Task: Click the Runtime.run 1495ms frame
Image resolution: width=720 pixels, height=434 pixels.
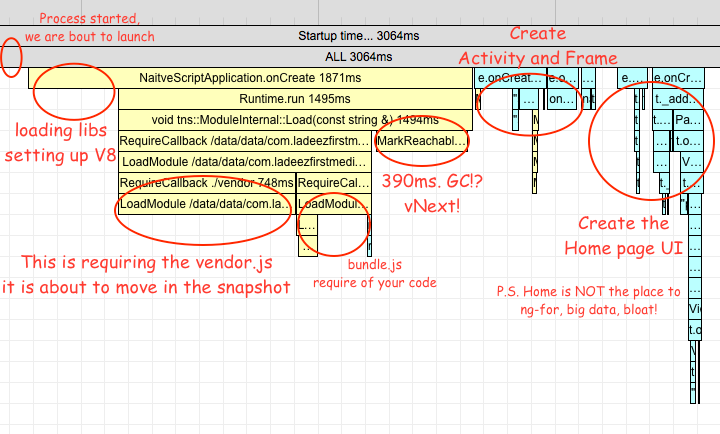Action: 295,99
